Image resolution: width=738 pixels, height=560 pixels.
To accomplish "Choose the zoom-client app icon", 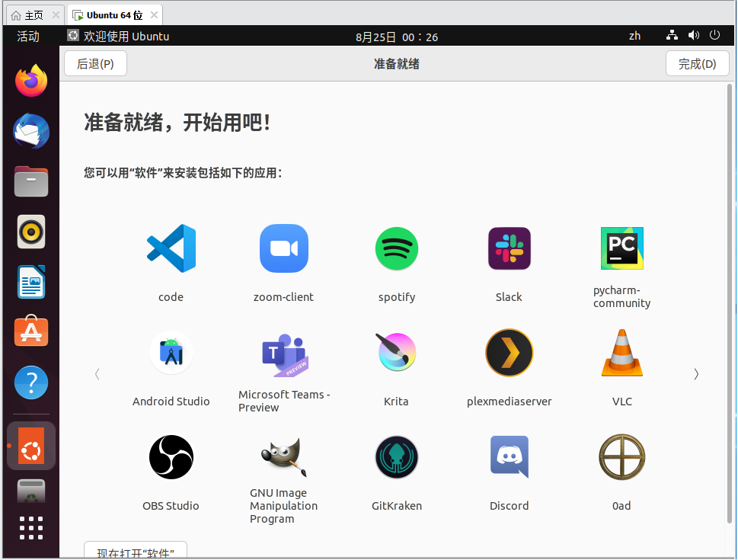I will [284, 248].
